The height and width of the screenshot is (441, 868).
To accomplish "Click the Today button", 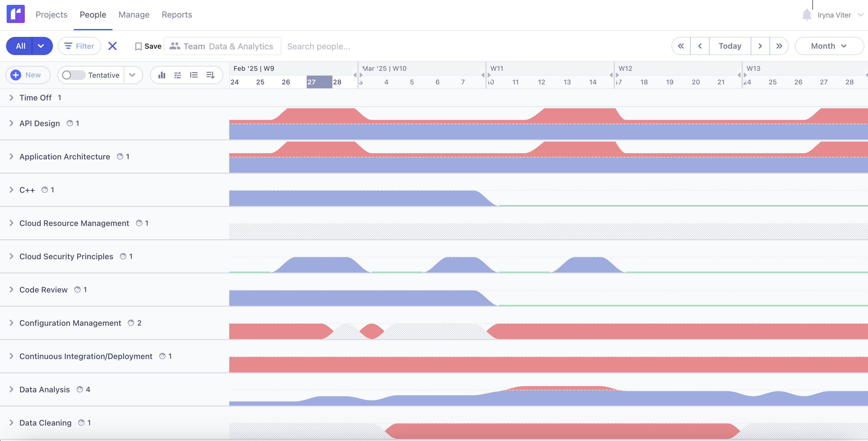I will click(x=730, y=46).
